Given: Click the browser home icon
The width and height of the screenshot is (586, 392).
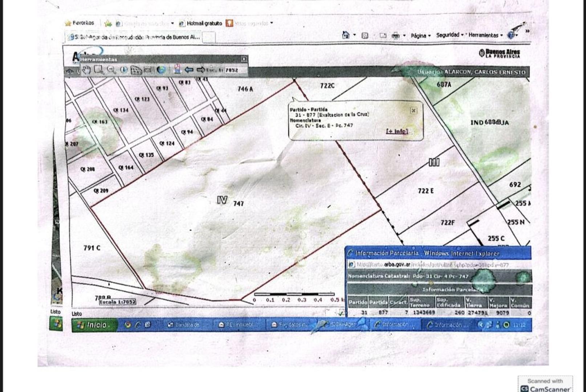Looking at the screenshot, I should click(346, 35).
